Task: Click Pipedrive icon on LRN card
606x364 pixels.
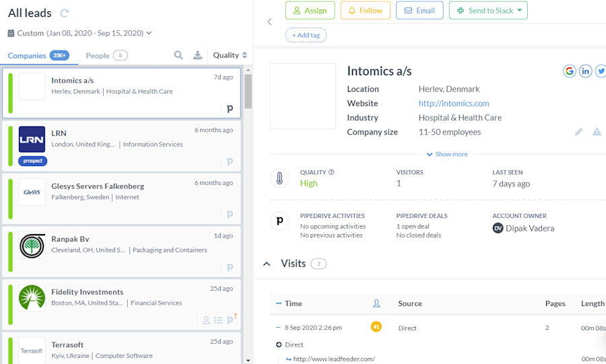Action: [230, 161]
